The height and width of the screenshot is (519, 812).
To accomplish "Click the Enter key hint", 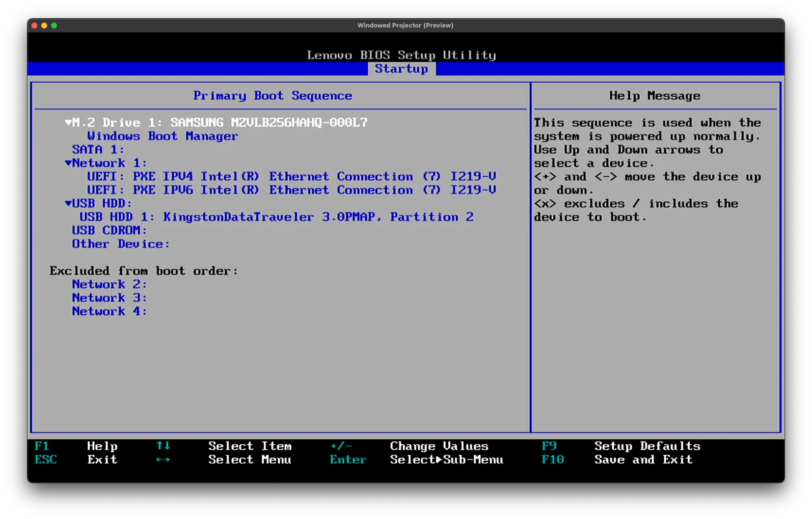I will tap(348, 460).
